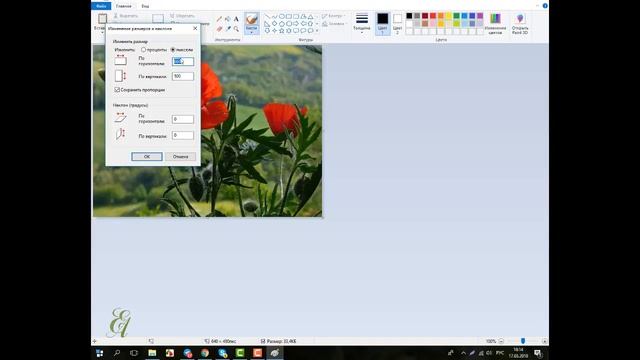Select the Fill bucket tool
The height and width of the screenshot is (360, 640).
[x=228, y=19]
